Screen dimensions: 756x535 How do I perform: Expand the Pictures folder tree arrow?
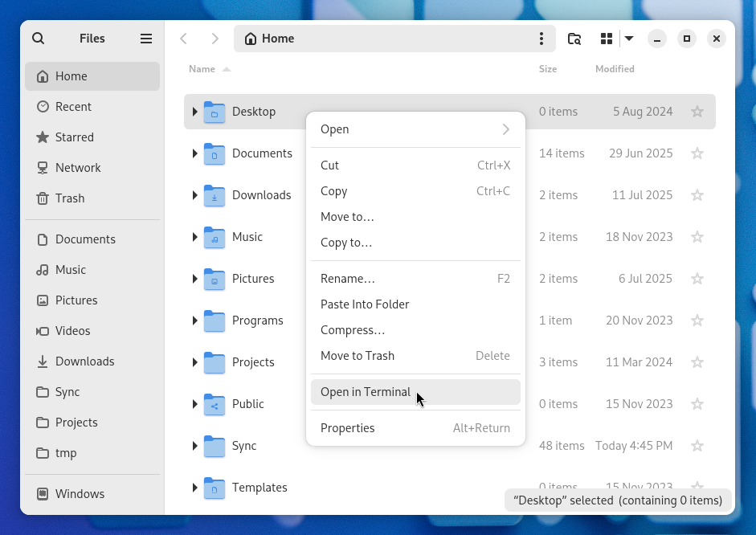194,279
